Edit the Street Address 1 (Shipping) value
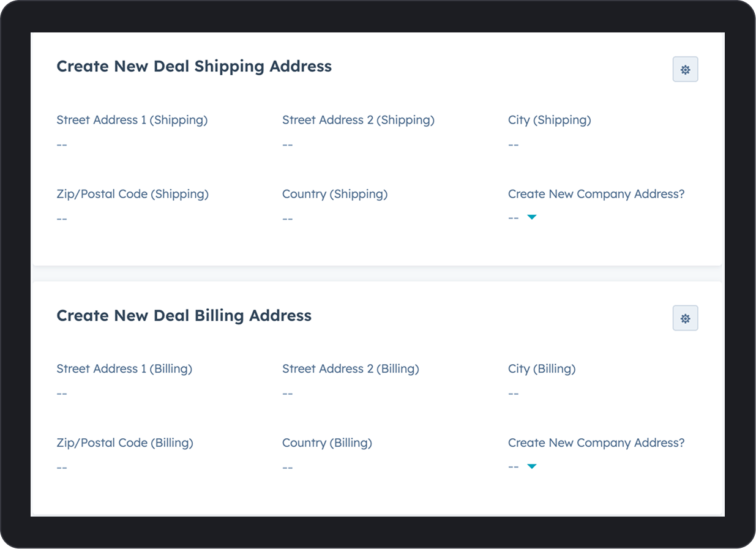Image resolution: width=756 pixels, height=549 pixels. (62, 145)
